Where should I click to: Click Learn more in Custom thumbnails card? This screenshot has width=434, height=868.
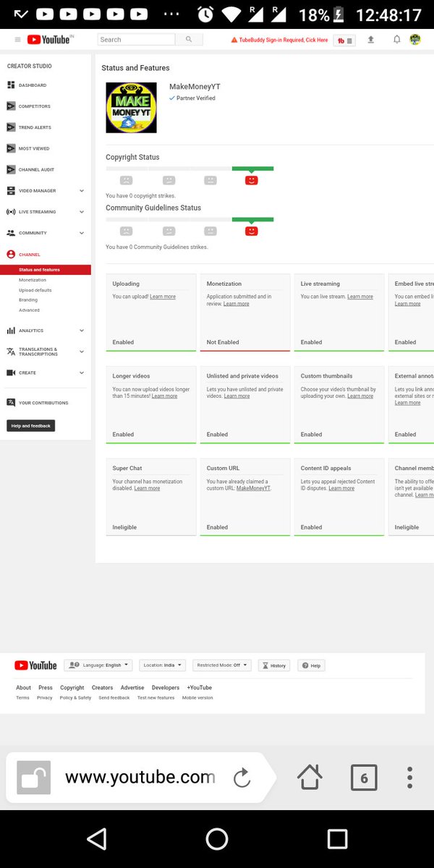(360, 396)
